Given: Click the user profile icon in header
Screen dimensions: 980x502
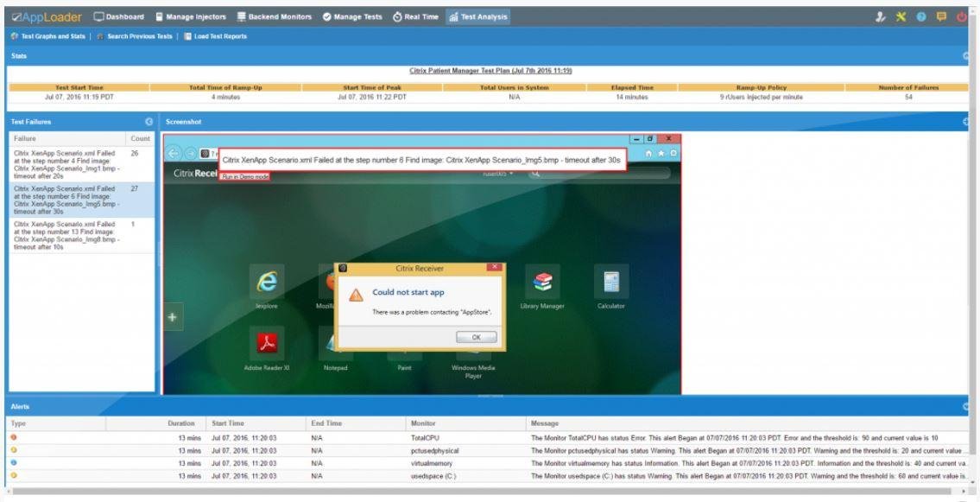Looking at the screenshot, I should click(881, 17).
